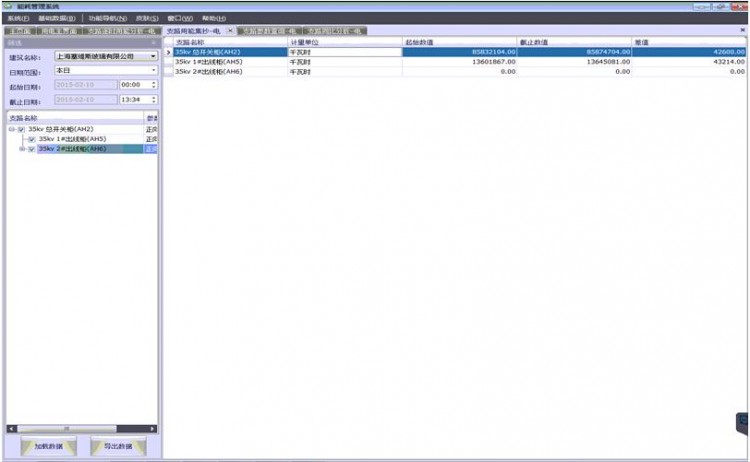Image resolution: width=750 pixels, height=462 pixels.
Task: Sort by the 差值 column header
Action: click(x=689, y=42)
